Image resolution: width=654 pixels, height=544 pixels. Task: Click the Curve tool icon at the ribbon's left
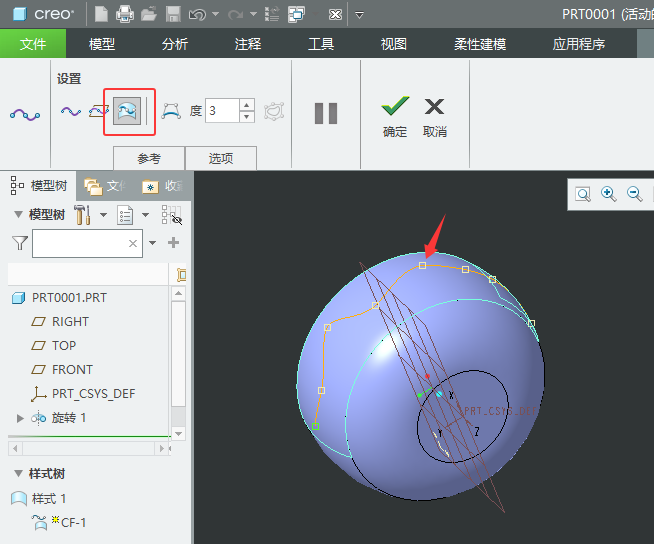point(25,114)
